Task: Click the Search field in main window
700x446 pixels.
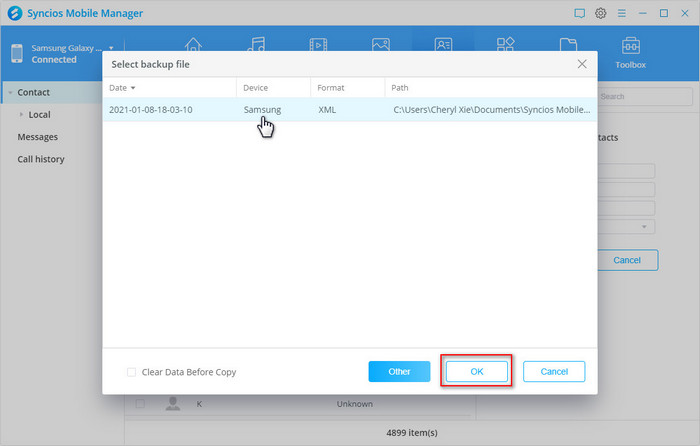Action: tap(645, 96)
